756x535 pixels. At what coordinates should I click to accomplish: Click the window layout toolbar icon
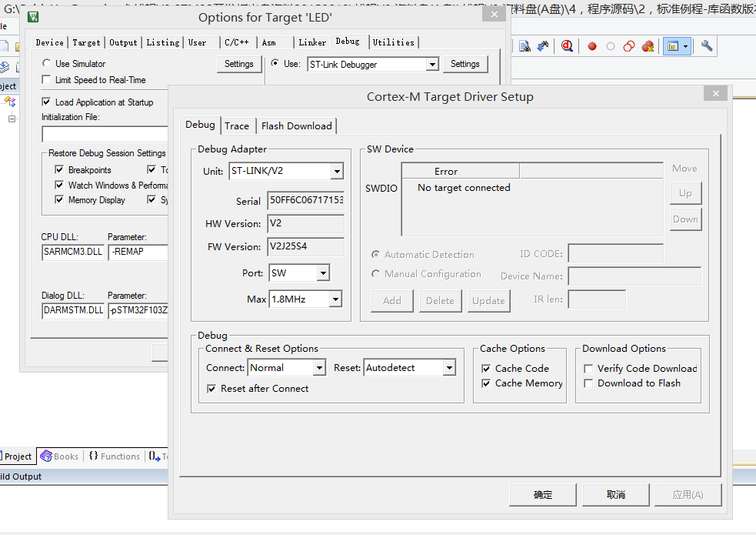(x=673, y=46)
